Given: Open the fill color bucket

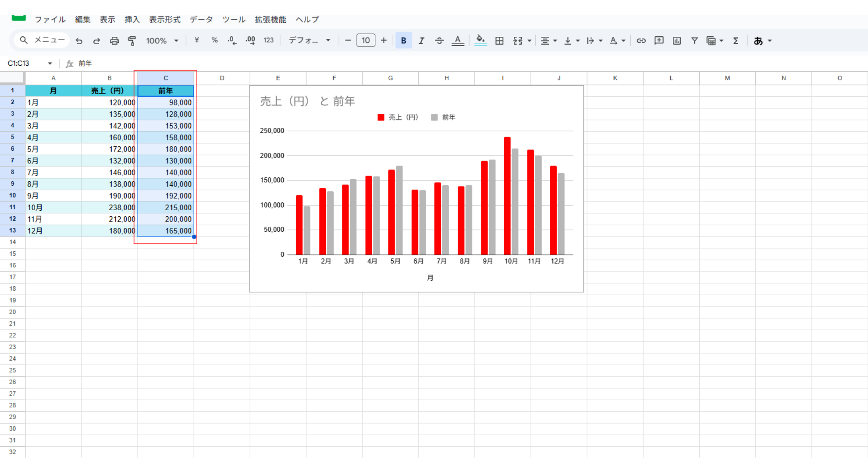Looking at the screenshot, I should pos(480,40).
